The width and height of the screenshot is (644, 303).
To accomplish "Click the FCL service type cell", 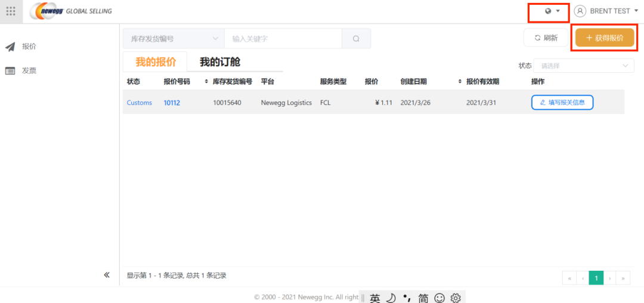I will click(326, 103).
